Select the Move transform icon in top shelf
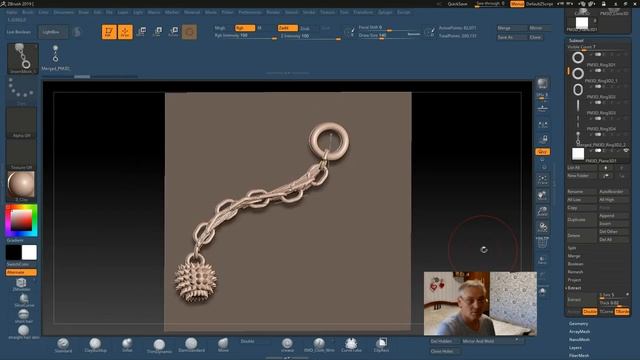Image resolution: width=640 pixels, height=360 pixels. pyautogui.click(x=141, y=31)
